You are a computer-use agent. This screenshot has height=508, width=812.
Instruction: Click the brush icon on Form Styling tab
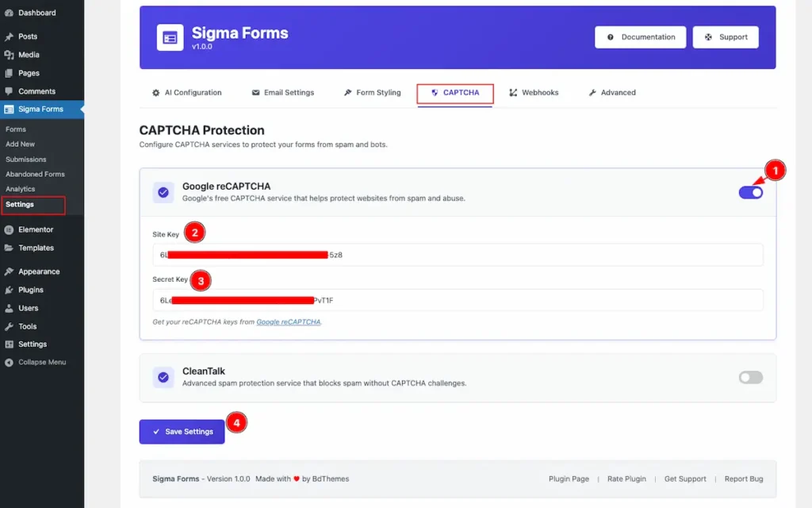tap(347, 93)
